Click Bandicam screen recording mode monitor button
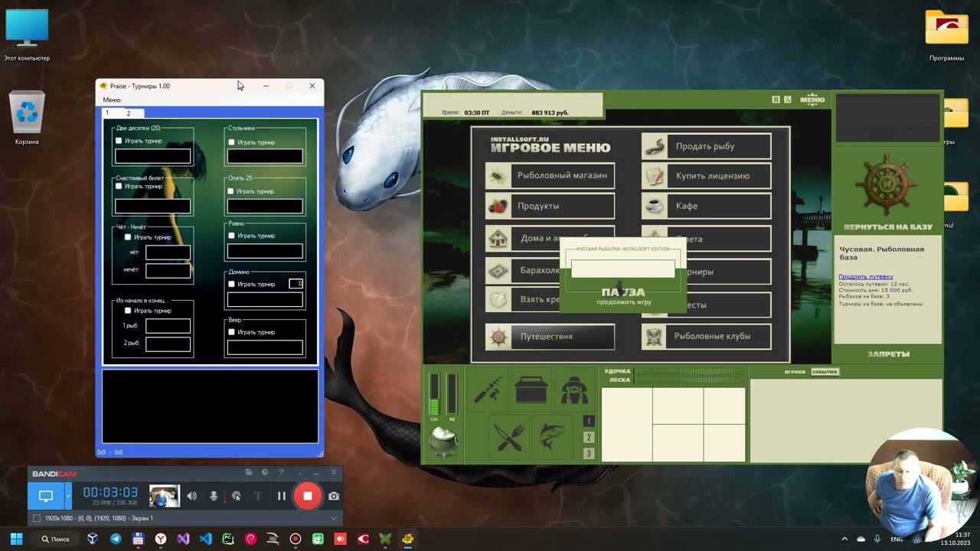Screen dimensions: 980x551 pyautogui.click(x=46, y=496)
